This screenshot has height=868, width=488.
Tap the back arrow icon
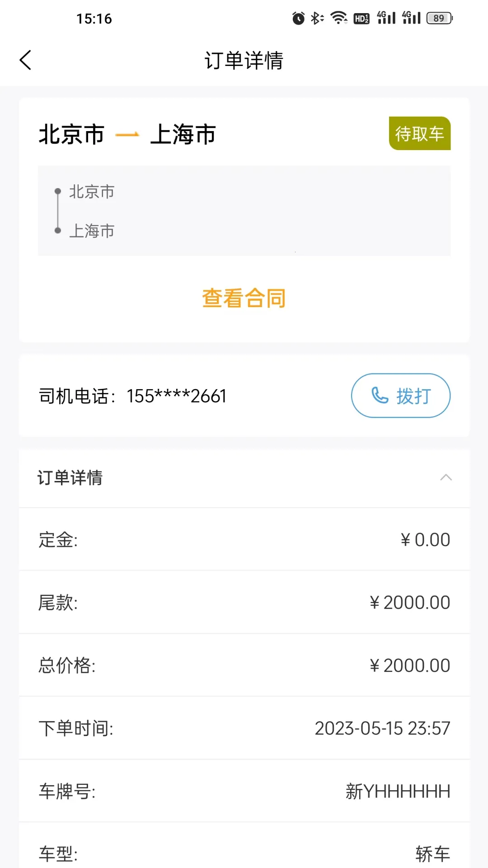[x=26, y=60]
